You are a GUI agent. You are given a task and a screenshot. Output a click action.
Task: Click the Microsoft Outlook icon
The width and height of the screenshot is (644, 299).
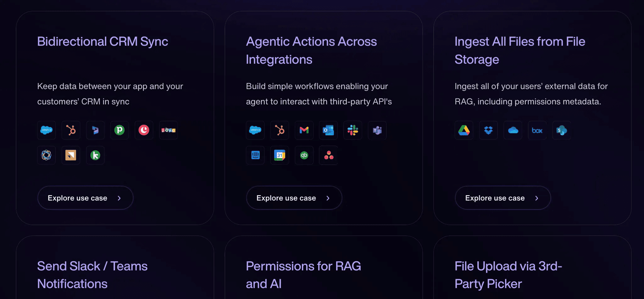328,130
